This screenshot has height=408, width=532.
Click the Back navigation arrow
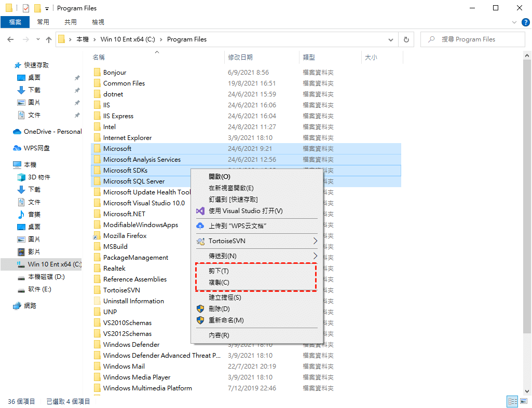(10, 39)
